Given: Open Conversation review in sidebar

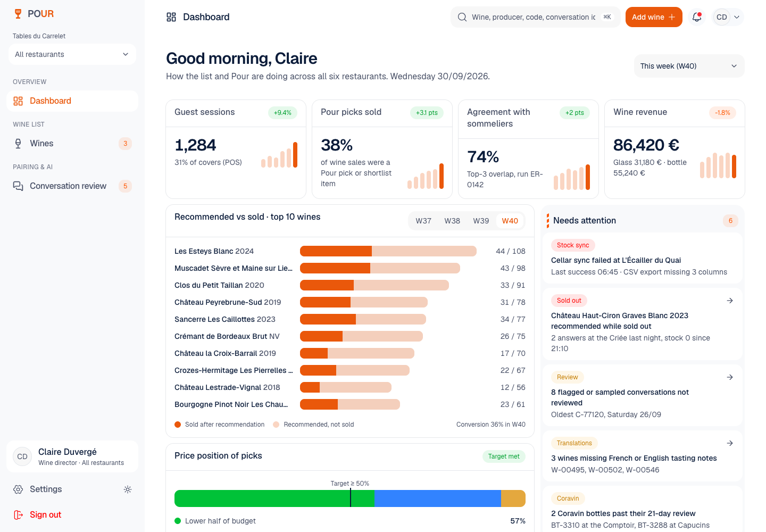Looking at the screenshot, I should (72, 186).
